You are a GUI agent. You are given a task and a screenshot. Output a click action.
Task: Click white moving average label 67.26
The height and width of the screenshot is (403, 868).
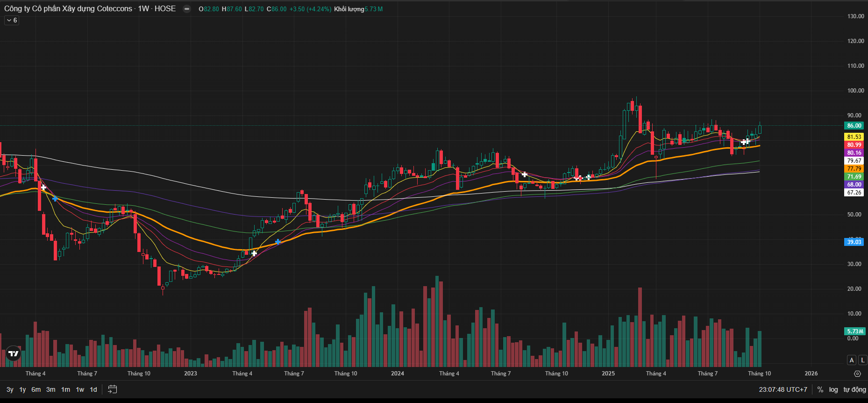tap(854, 193)
